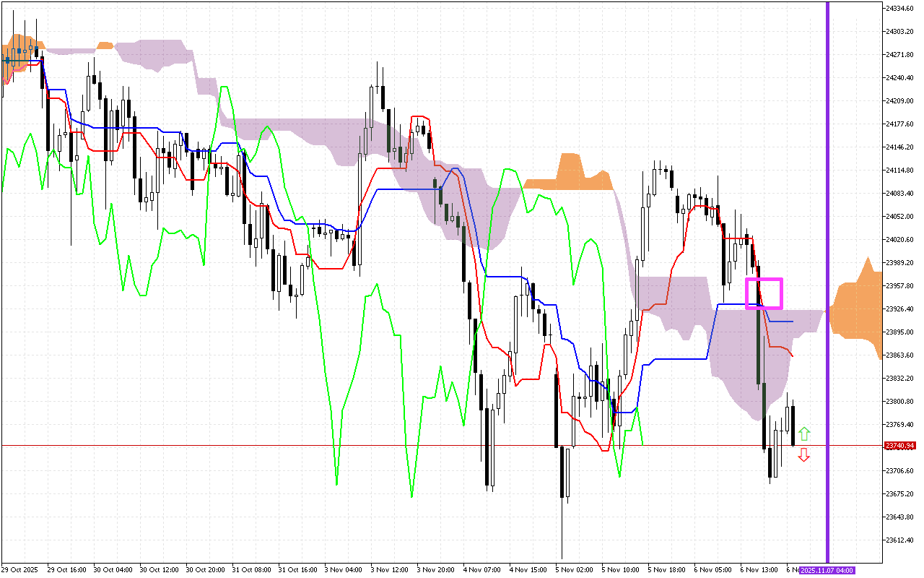Select the purple vertical line
Viewport: 924px width, 578px height.
(x=827, y=217)
